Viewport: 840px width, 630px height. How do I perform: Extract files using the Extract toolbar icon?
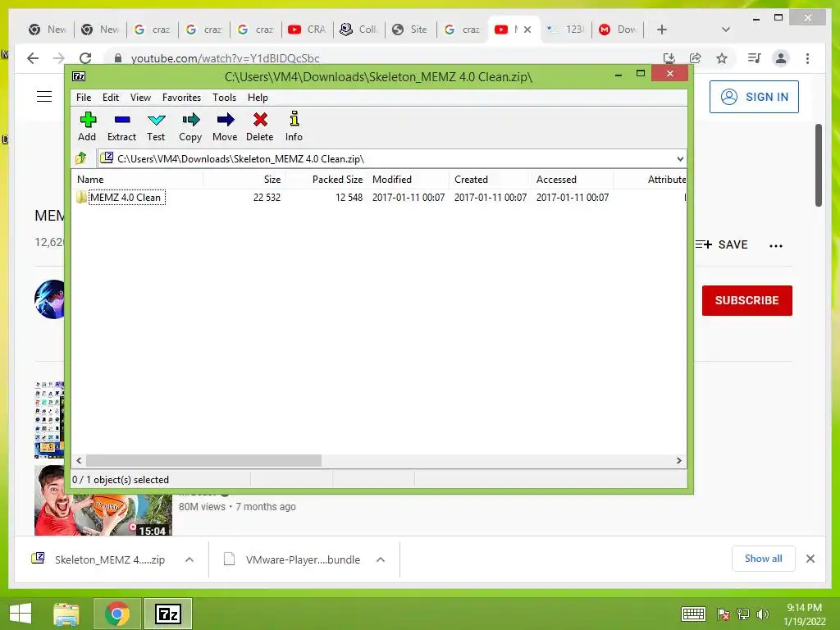pos(121,127)
